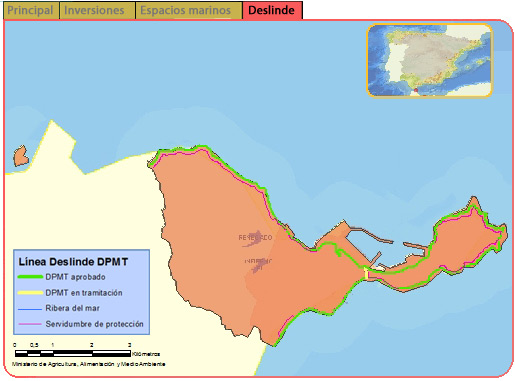Click the small orange island at left
Viewport: 515px width, 381px height.
click(21, 156)
